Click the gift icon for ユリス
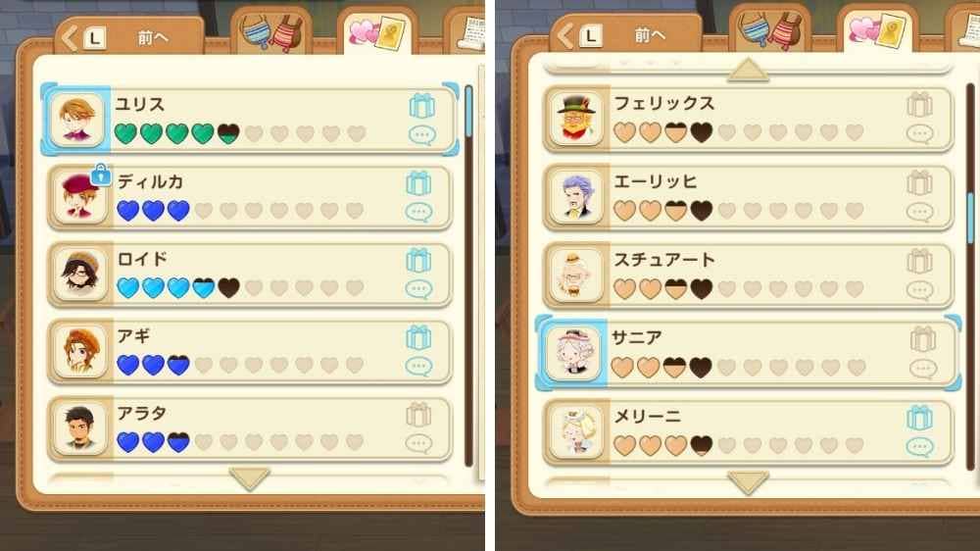Viewport: 980px width, 551px height. click(421, 106)
